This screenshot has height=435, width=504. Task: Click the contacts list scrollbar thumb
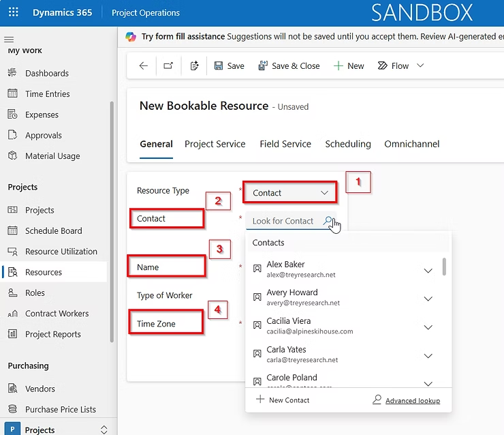coord(444,267)
